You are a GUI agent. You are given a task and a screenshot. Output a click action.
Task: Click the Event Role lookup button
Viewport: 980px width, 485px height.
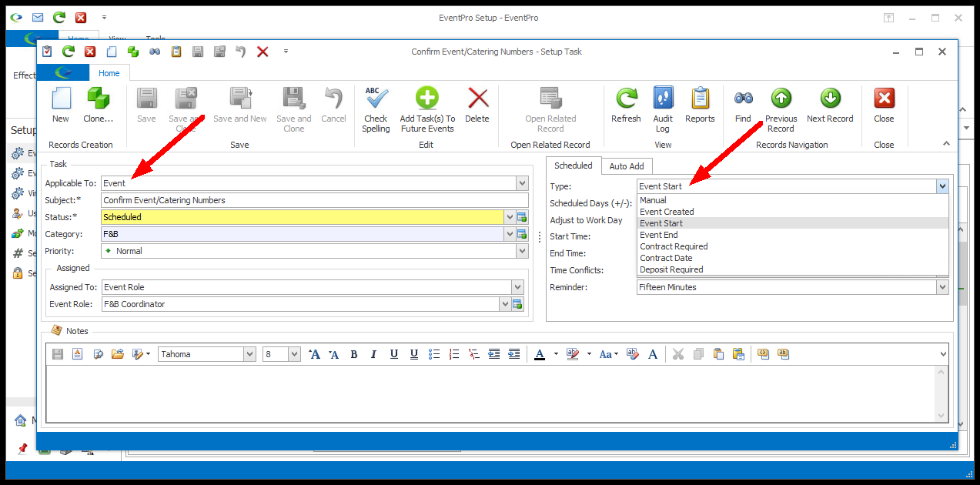pyautogui.click(x=517, y=304)
